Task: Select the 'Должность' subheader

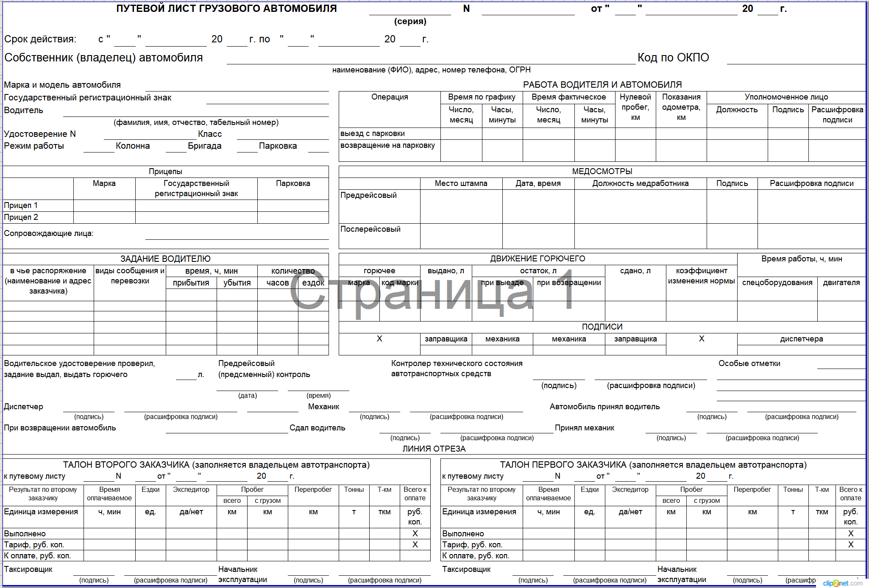Action: click(737, 110)
